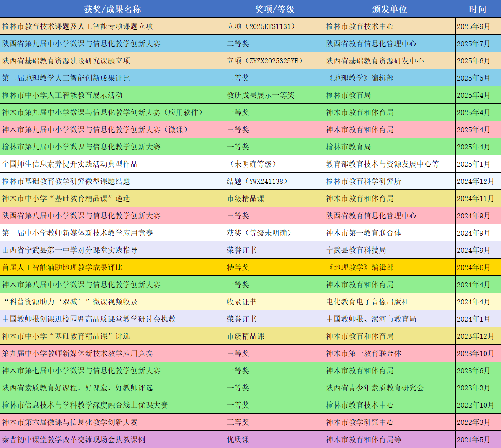Select cell 秦晋初中课堂教学改革交流现场会执教课例
501x448 pixels.
pyautogui.click(x=113, y=439)
